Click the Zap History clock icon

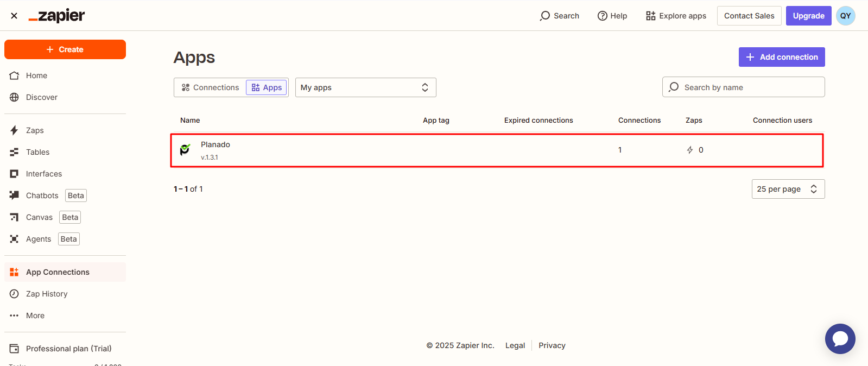point(14,294)
